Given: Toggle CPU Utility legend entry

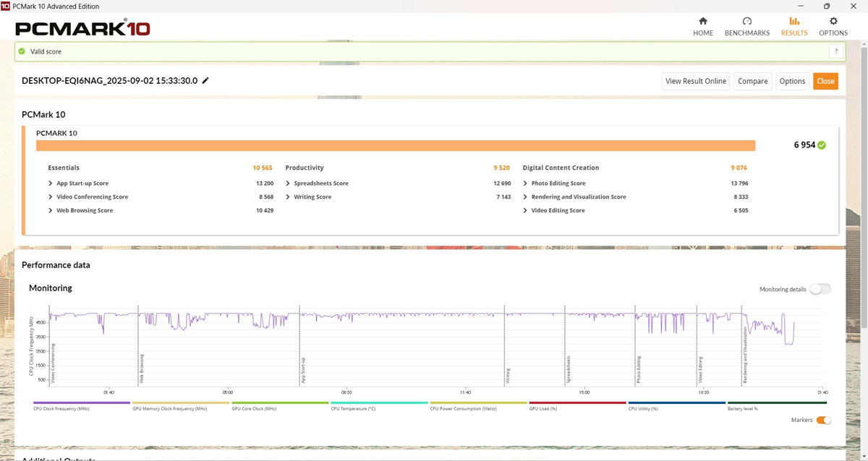Looking at the screenshot, I should (x=676, y=406).
